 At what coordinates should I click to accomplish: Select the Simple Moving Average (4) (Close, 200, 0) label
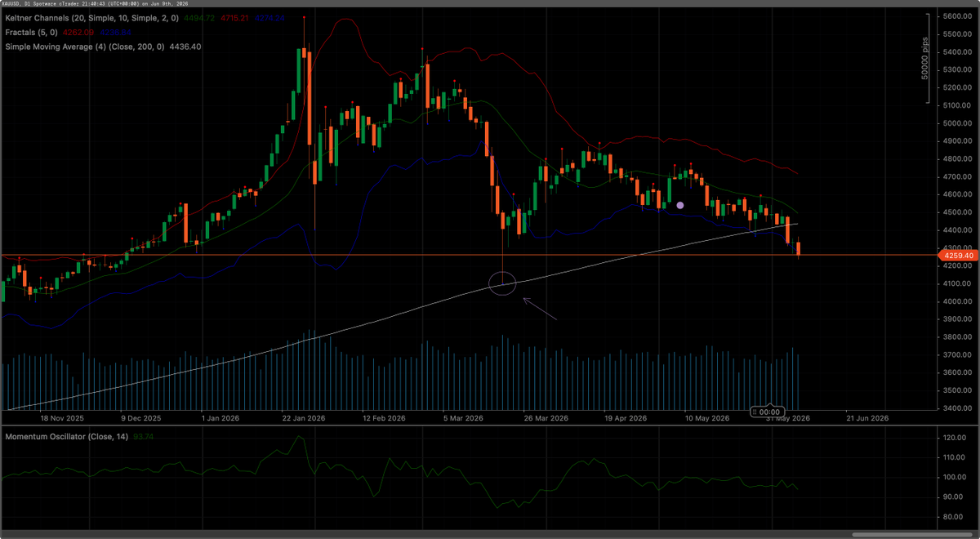[x=85, y=47]
